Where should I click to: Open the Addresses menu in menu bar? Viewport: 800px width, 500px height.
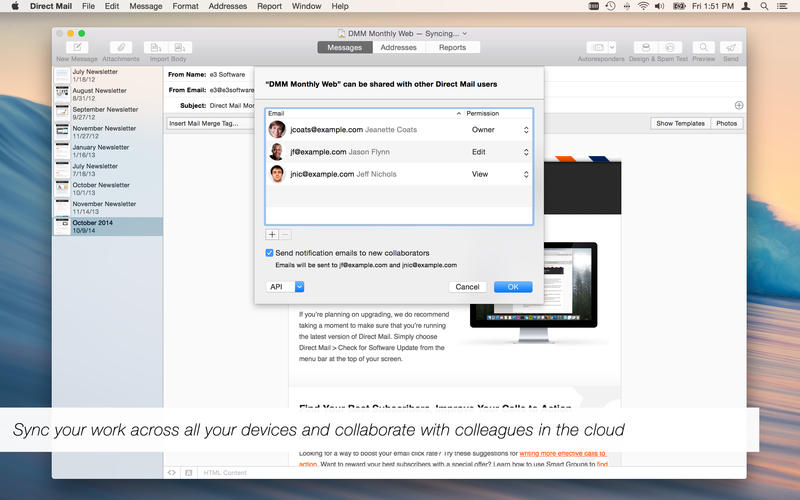pos(228,6)
